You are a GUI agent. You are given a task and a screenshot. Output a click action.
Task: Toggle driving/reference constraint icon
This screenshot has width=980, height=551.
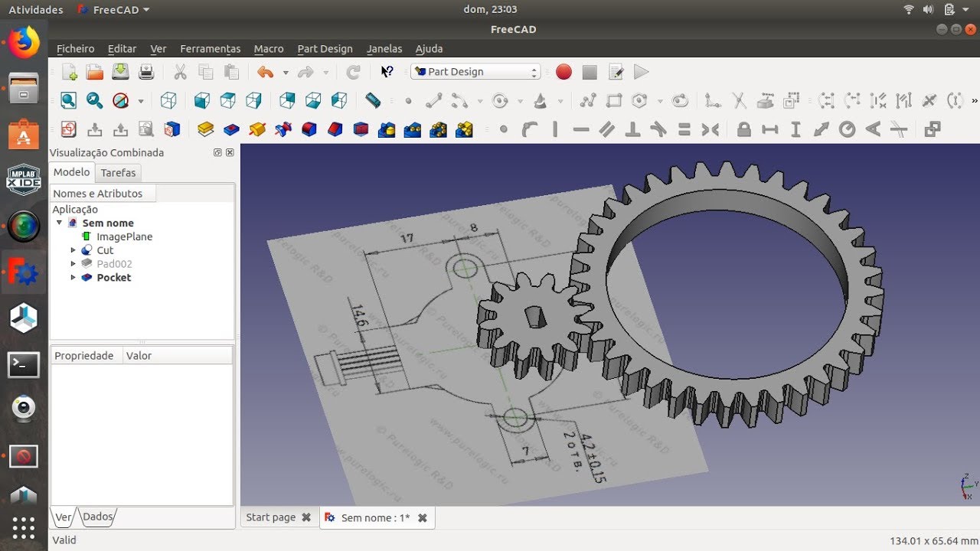[932, 129]
